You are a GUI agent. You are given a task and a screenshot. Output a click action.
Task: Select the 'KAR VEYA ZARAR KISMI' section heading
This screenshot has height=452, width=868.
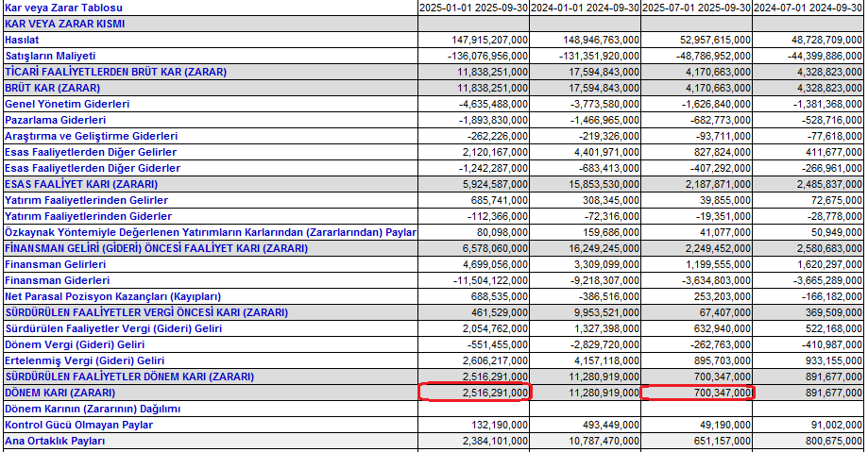[64, 24]
